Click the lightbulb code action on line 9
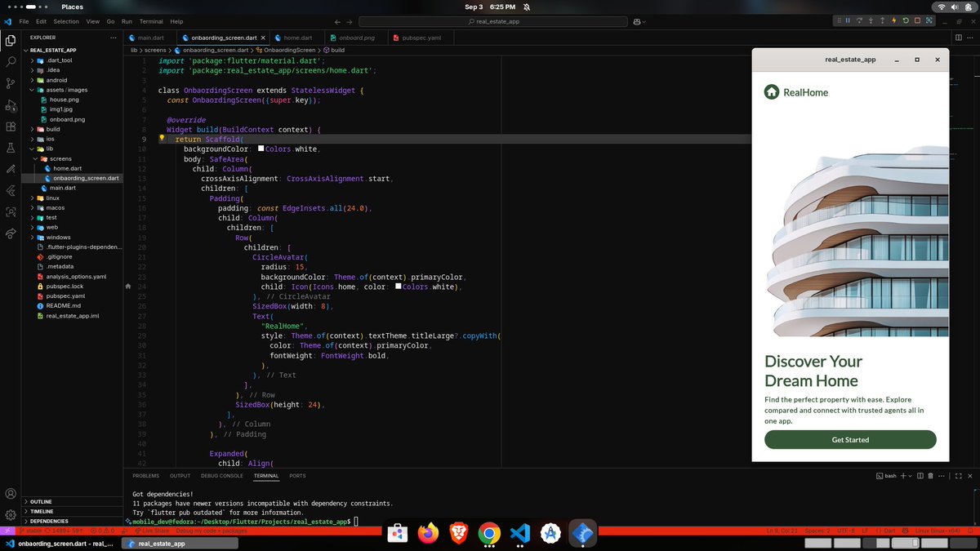Image resolution: width=980 pixels, height=551 pixels. pos(162,140)
